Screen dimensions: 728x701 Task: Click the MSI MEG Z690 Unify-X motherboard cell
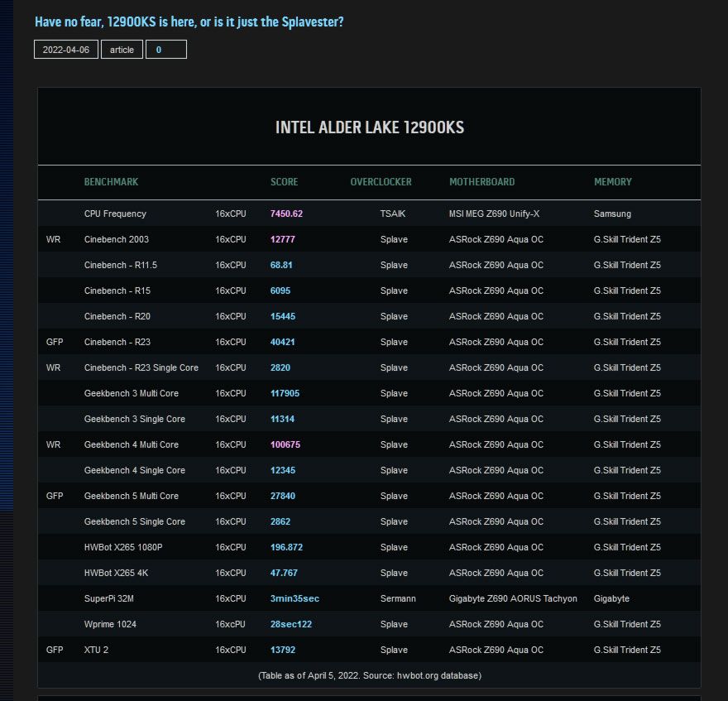(494, 214)
